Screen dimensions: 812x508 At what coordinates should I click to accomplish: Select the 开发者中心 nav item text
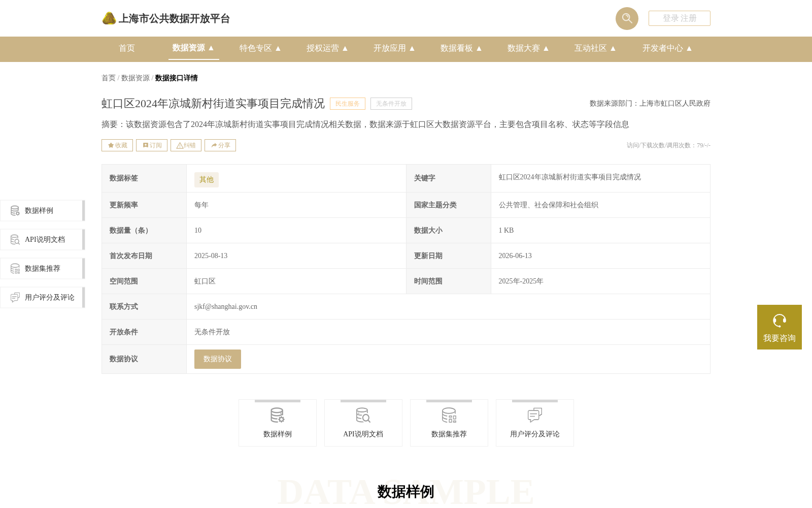coord(663,48)
